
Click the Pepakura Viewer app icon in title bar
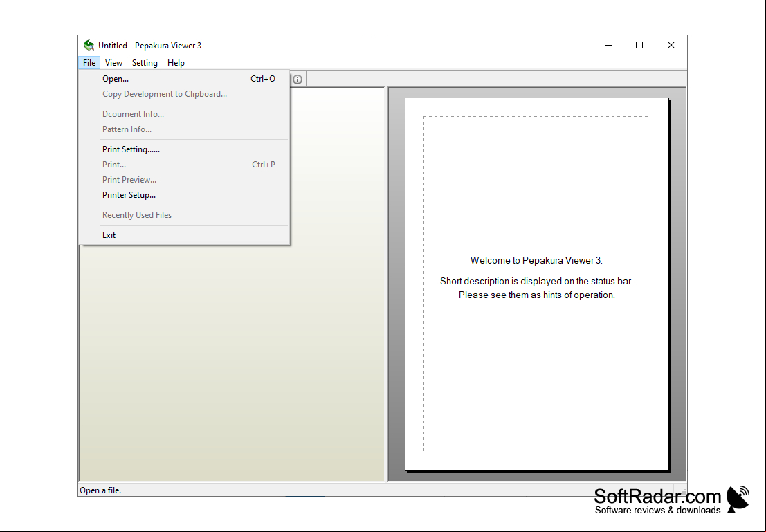coord(89,46)
